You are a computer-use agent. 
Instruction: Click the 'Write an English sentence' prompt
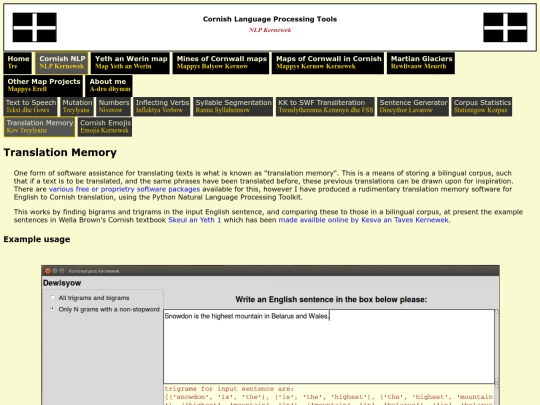pyautogui.click(x=331, y=299)
